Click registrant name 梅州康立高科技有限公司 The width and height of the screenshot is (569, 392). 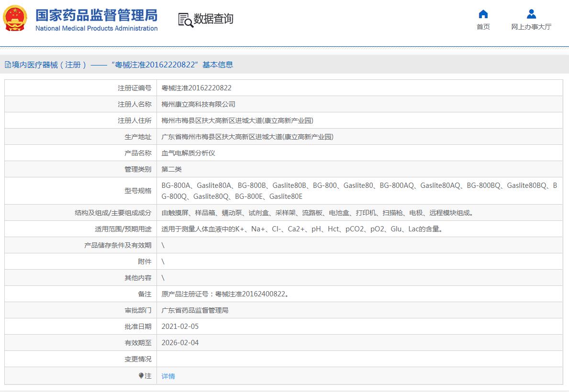pos(198,104)
